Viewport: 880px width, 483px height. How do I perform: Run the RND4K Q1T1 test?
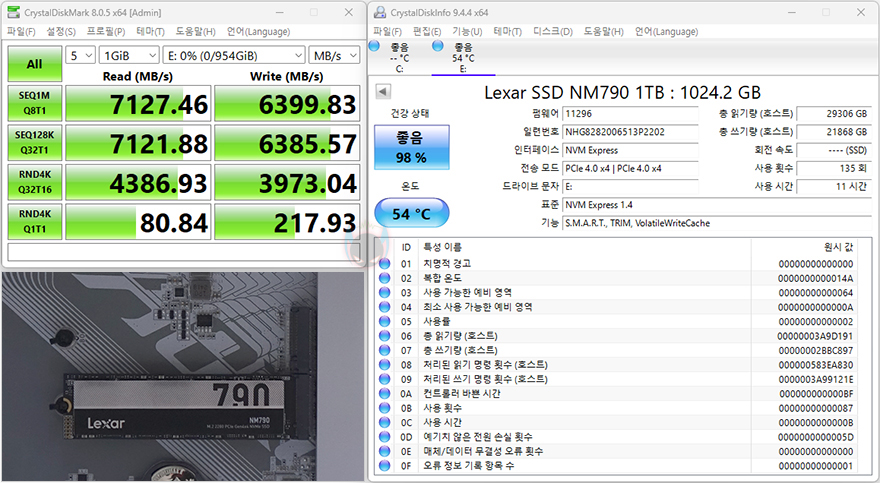pyautogui.click(x=35, y=221)
